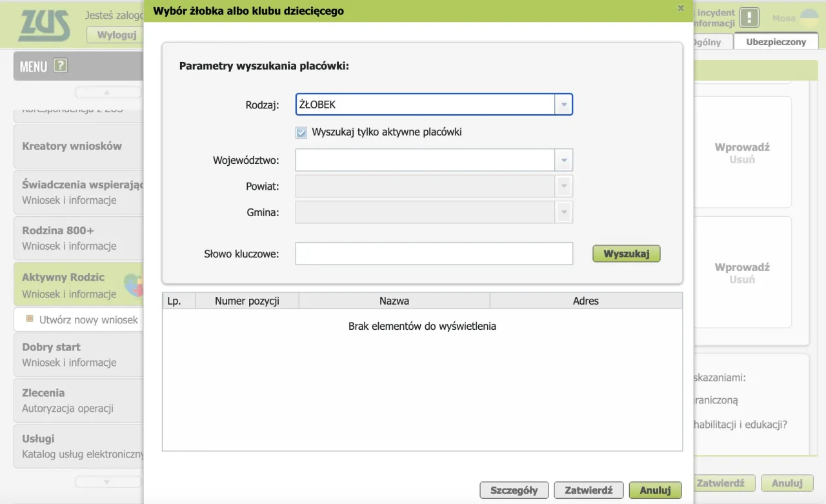Close the dialog with the X icon

(x=680, y=8)
